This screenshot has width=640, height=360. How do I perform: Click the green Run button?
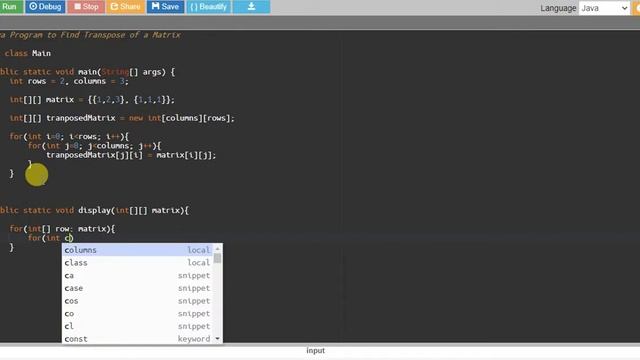(11, 7)
